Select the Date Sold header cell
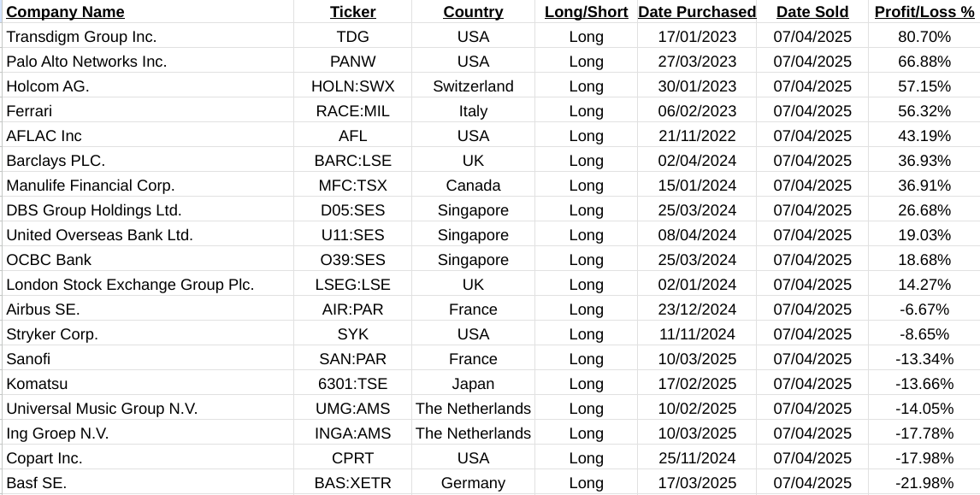This screenshot has width=980, height=495. click(x=812, y=12)
